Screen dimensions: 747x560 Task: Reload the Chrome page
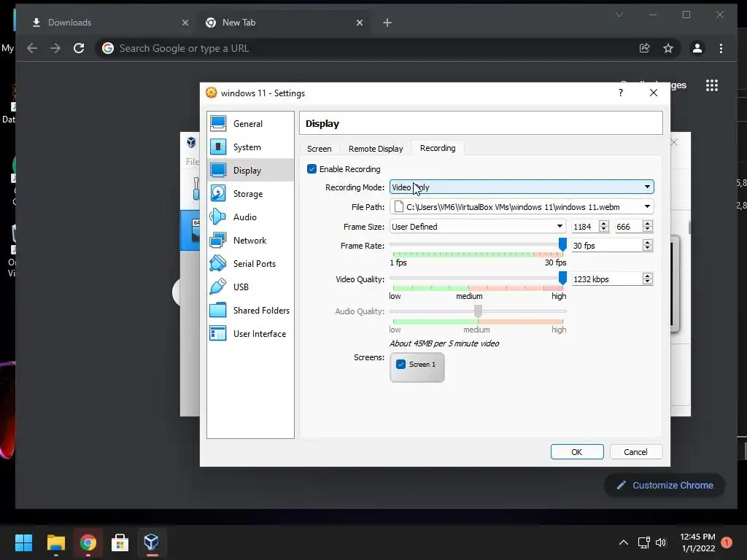pyautogui.click(x=79, y=48)
